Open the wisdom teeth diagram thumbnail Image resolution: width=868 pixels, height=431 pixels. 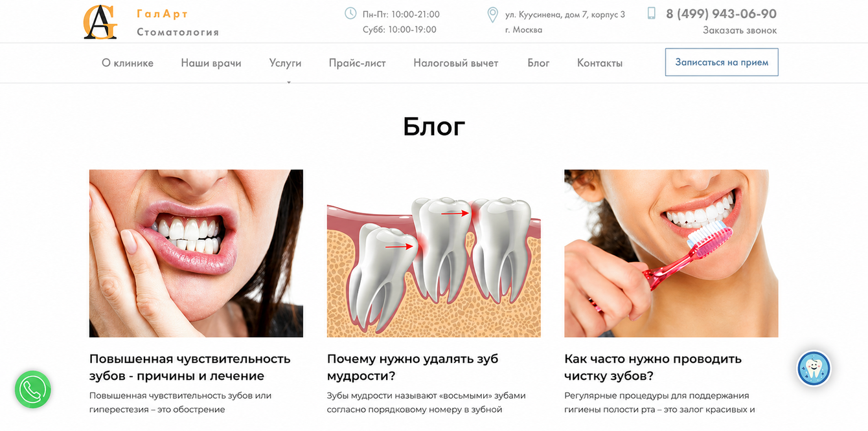pos(433,253)
